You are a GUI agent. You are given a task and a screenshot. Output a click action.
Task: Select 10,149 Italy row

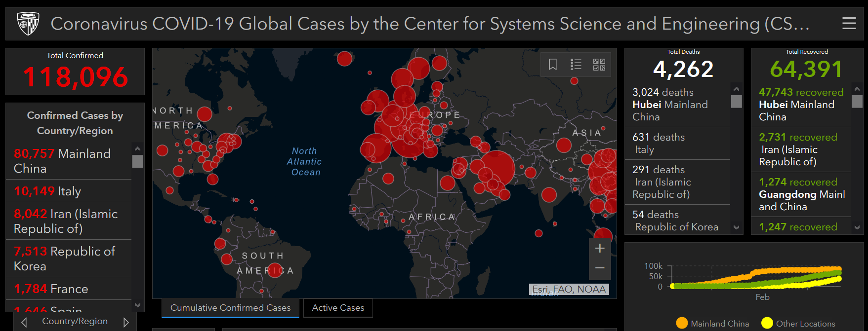click(69, 191)
